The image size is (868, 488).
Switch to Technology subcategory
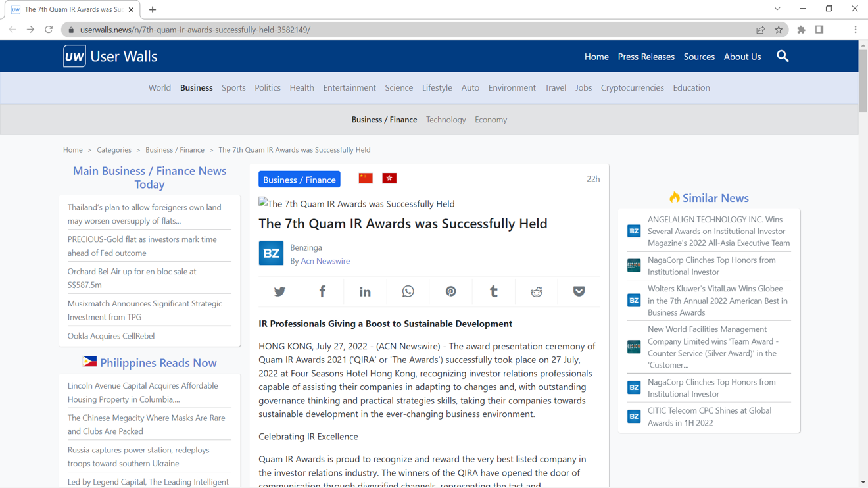pos(446,120)
